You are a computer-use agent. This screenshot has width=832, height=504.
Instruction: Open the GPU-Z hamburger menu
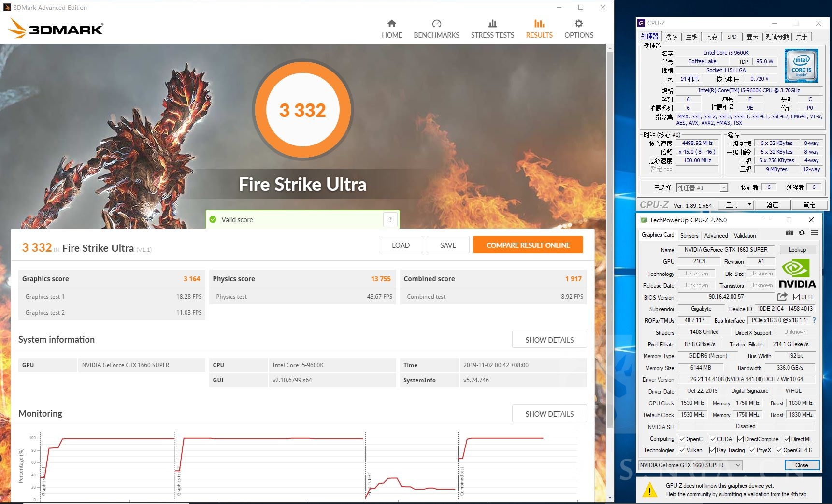tap(814, 233)
